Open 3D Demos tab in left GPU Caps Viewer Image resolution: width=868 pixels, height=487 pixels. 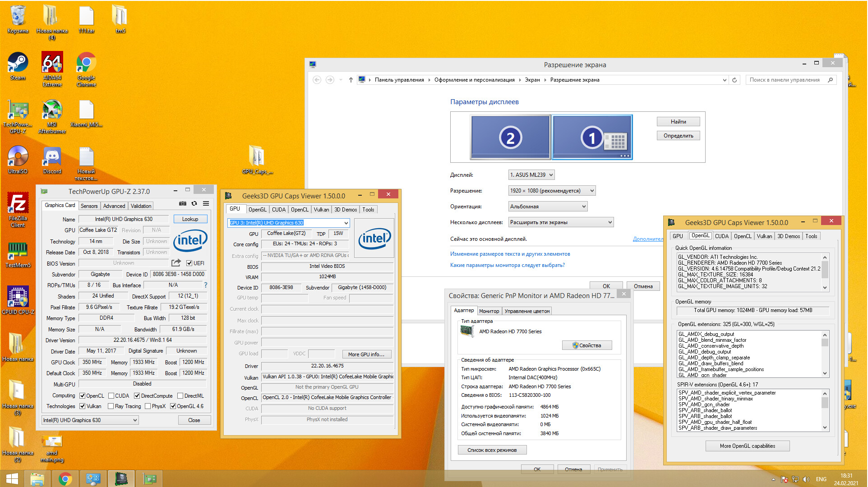(346, 210)
